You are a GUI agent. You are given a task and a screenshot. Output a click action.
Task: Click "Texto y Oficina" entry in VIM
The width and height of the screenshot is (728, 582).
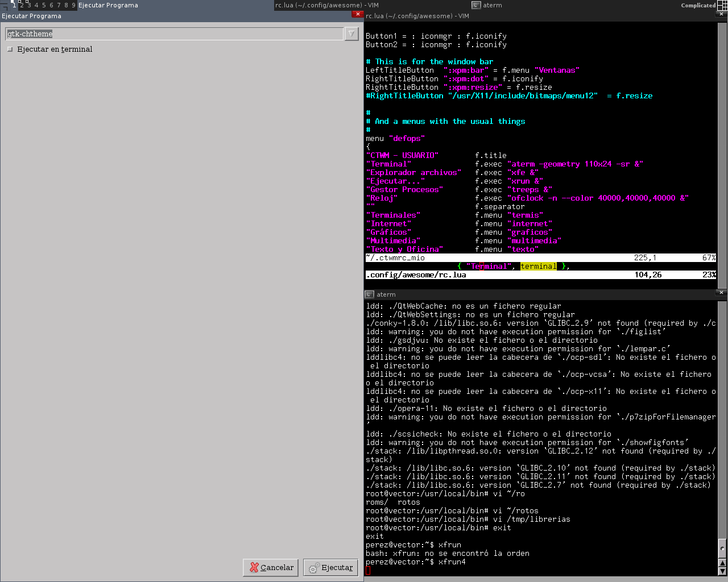(x=404, y=249)
